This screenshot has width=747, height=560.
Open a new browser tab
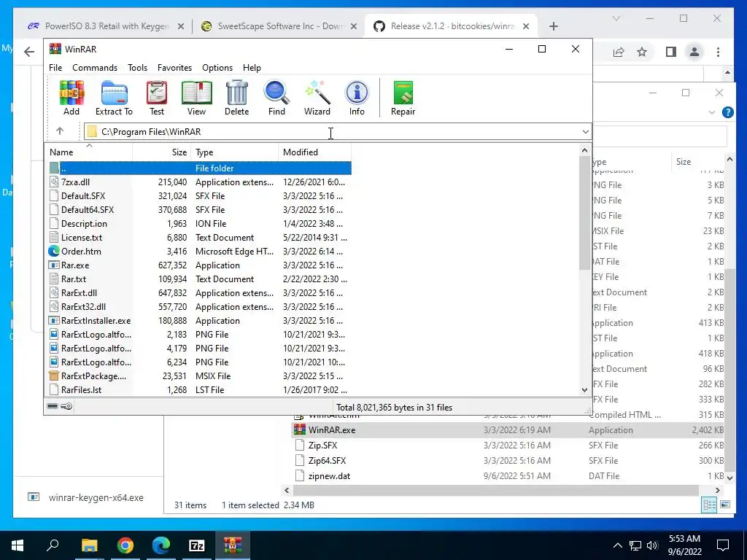[x=553, y=26]
